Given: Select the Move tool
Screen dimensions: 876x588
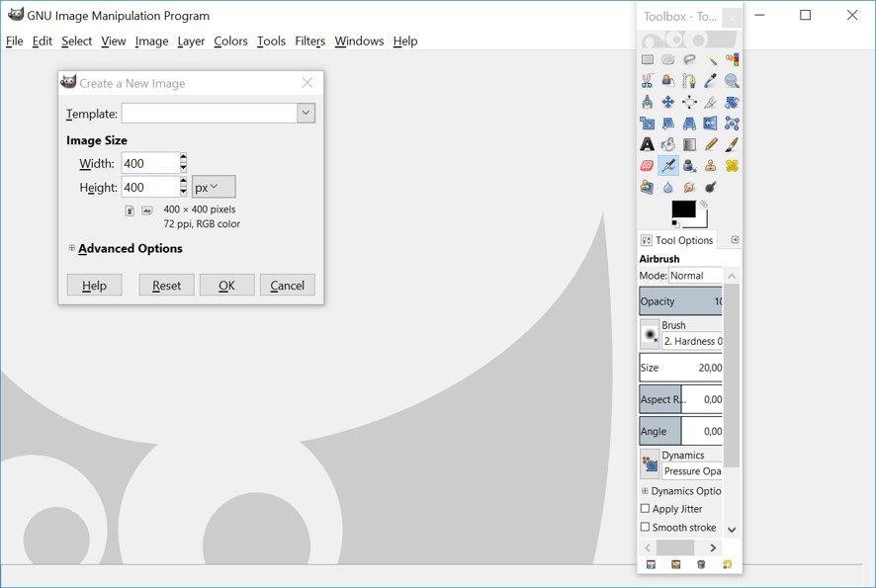Looking at the screenshot, I should pyautogui.click(x=668, y=102).
